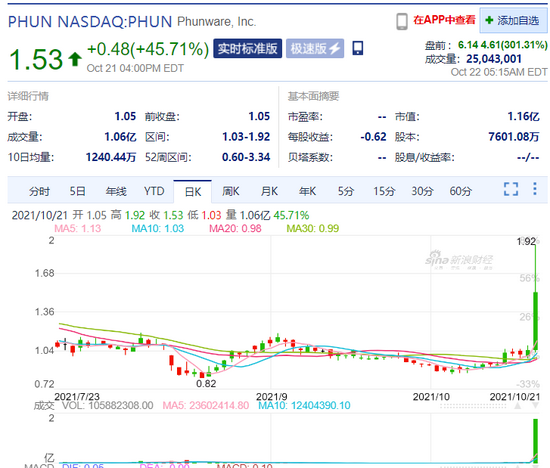Click the 股本 value 7601.08万
This screenshot has width=550, height=468.
[514, 137]
